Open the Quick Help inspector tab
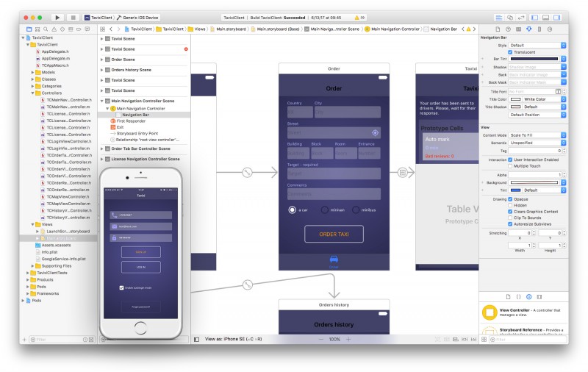588x372 pixels. [508, 29]
